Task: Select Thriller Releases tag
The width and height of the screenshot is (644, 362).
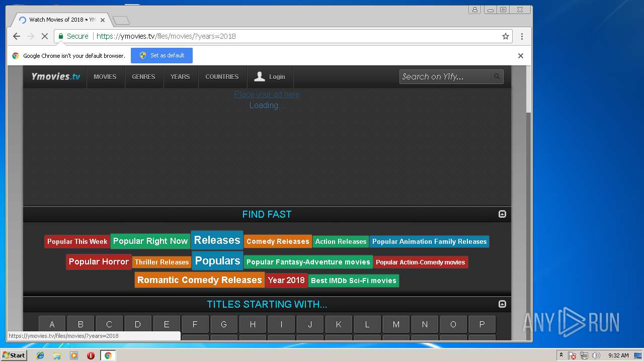Action: [162, 262]
